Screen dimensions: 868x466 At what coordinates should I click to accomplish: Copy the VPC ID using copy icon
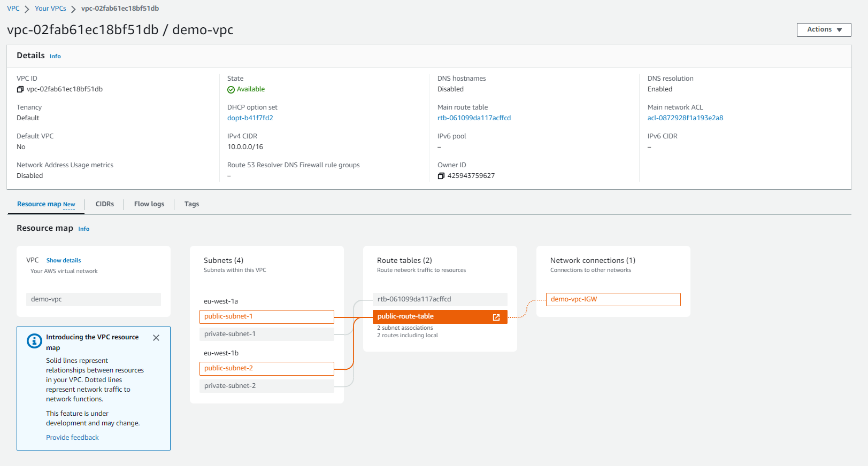click(x=20, y=89)
